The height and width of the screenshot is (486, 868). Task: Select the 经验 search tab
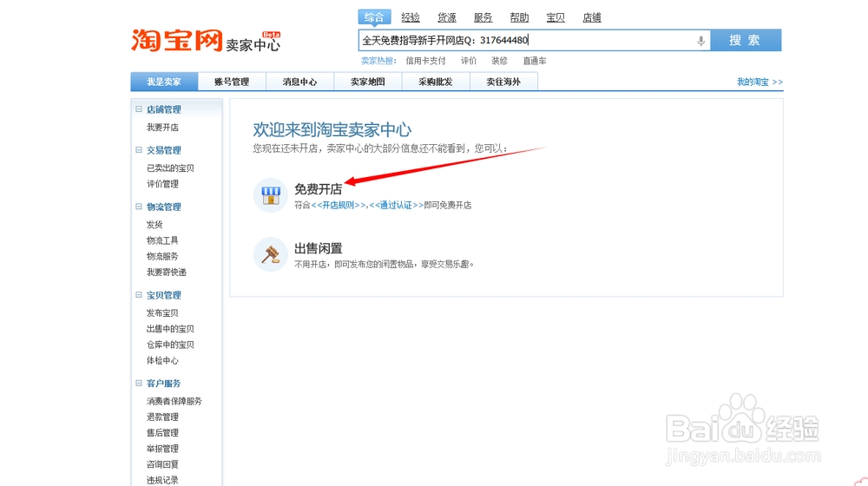tap(411, 17)
